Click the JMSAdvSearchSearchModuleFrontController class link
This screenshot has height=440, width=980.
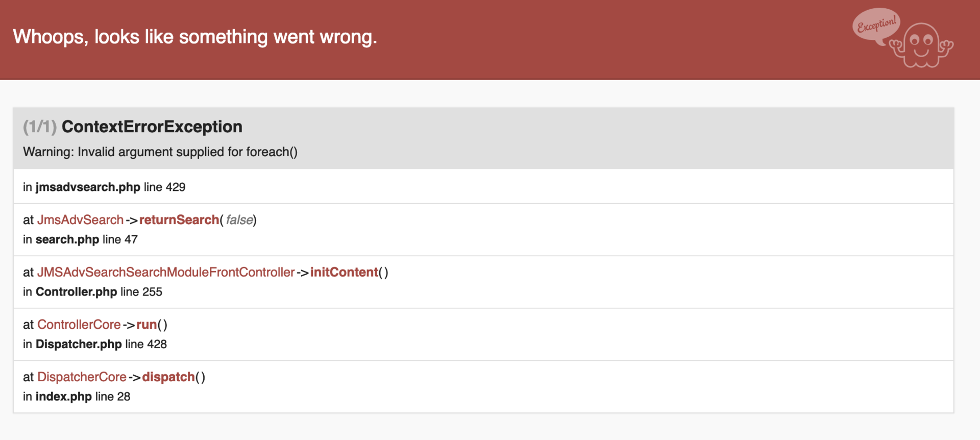[x=166, y=273]
